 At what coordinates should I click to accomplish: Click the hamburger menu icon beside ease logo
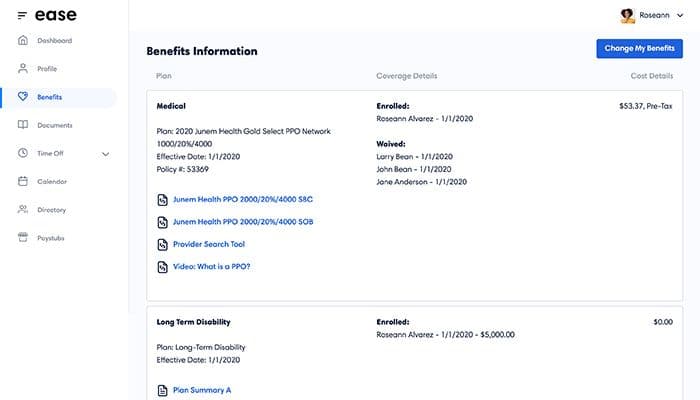click(x=22, y=15)
